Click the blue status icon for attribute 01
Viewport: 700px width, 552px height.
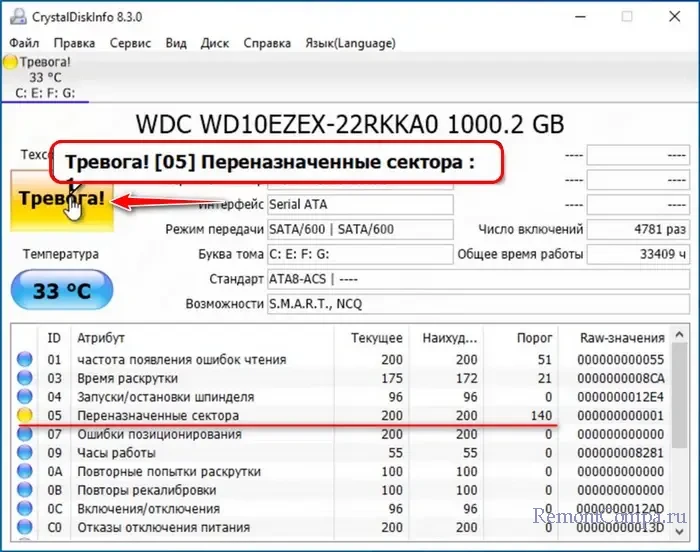click(25, 359)
